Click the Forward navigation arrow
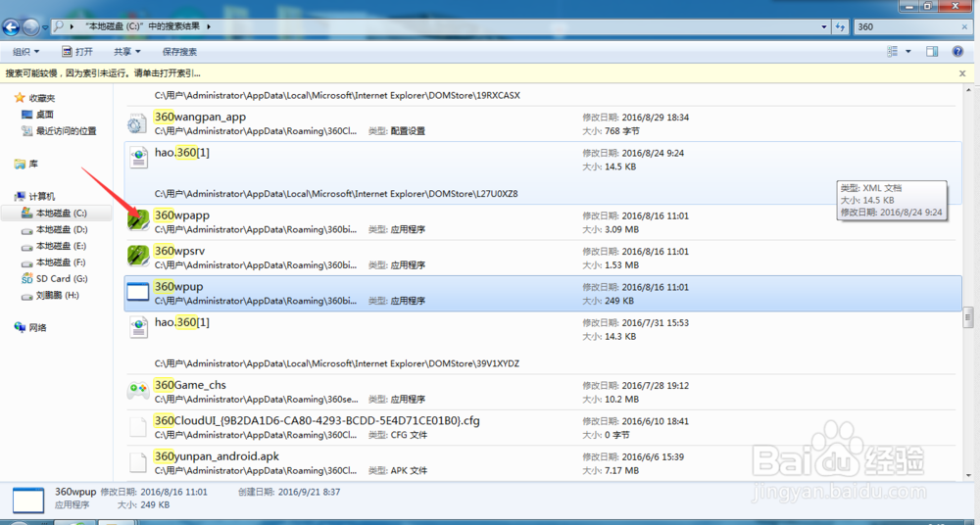The image size is (980, 525). coord(30,26)
